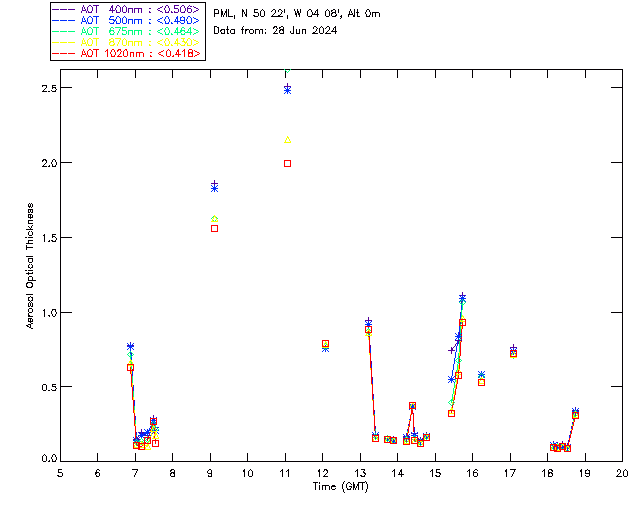Click the AOT 870nm legend entry

(126, 42)
